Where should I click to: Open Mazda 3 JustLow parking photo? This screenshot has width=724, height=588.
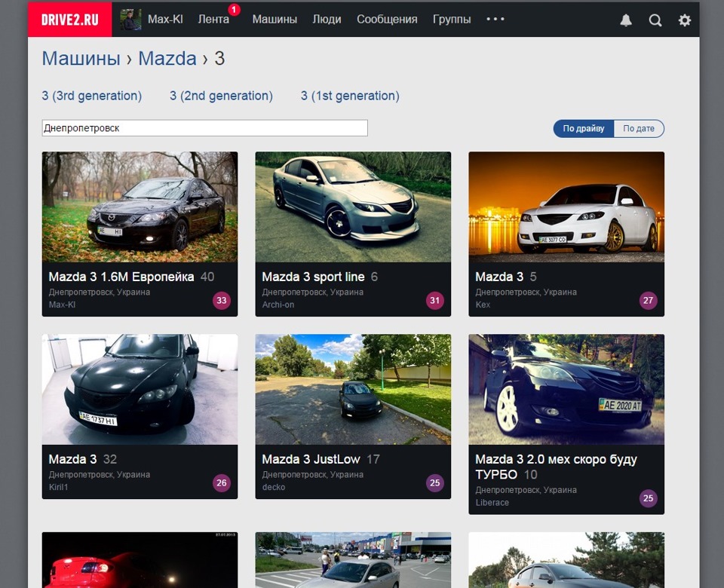353,389
